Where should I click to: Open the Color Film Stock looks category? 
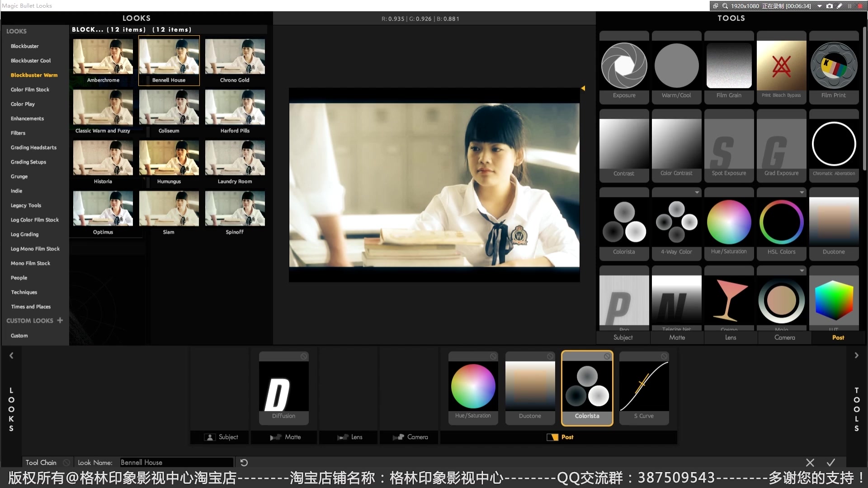click(30, 89)
